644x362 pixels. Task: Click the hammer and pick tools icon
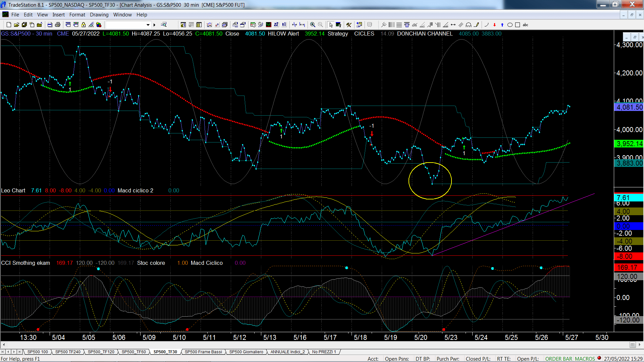pyautogui.click(x=349, y=24)
